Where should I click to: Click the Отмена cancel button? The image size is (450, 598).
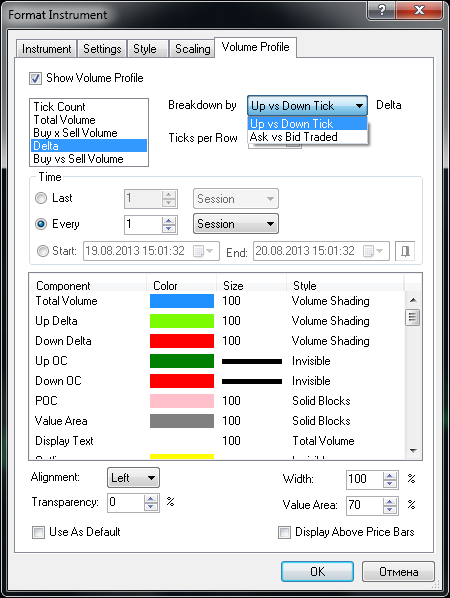point(398,571)
